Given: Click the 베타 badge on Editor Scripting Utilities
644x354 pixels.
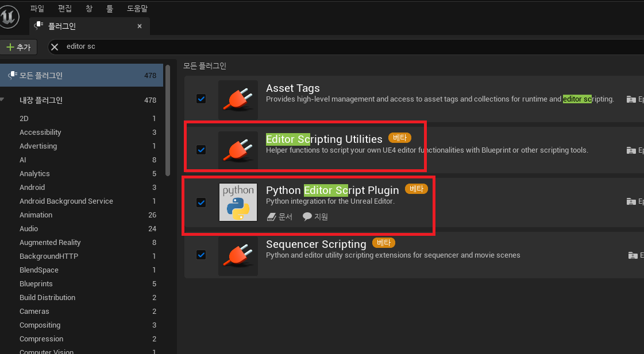Looking at the screenshot, I should pyautogui.click(x=400, y=138).
